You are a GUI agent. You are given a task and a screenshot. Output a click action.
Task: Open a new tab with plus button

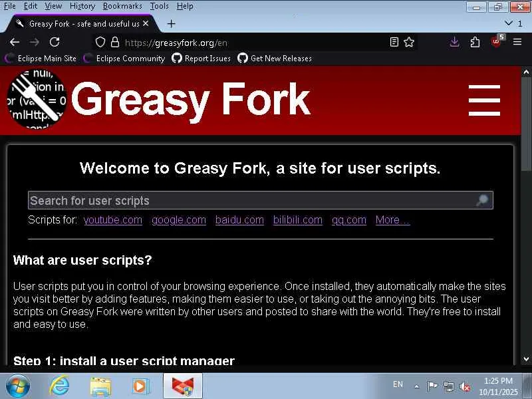tap(172, 24)
